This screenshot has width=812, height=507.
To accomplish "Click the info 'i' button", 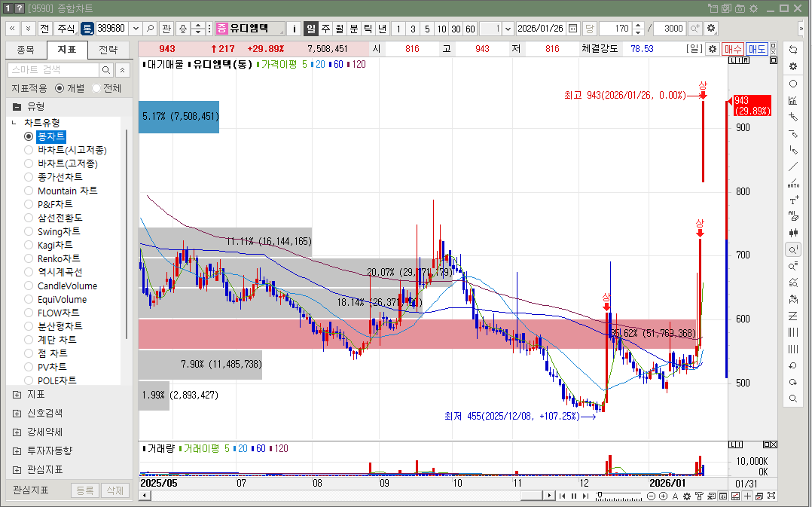I will pyautogui.click(x=294, y=29).
